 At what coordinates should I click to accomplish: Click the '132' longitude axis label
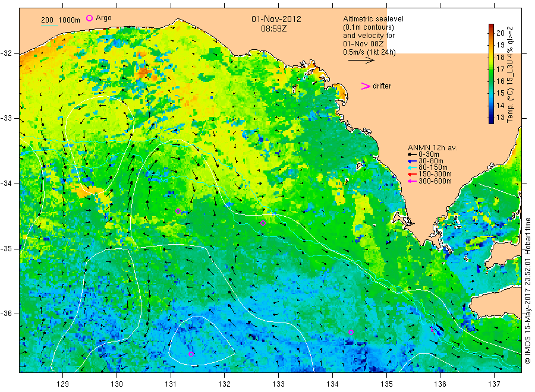click(225, 384)
